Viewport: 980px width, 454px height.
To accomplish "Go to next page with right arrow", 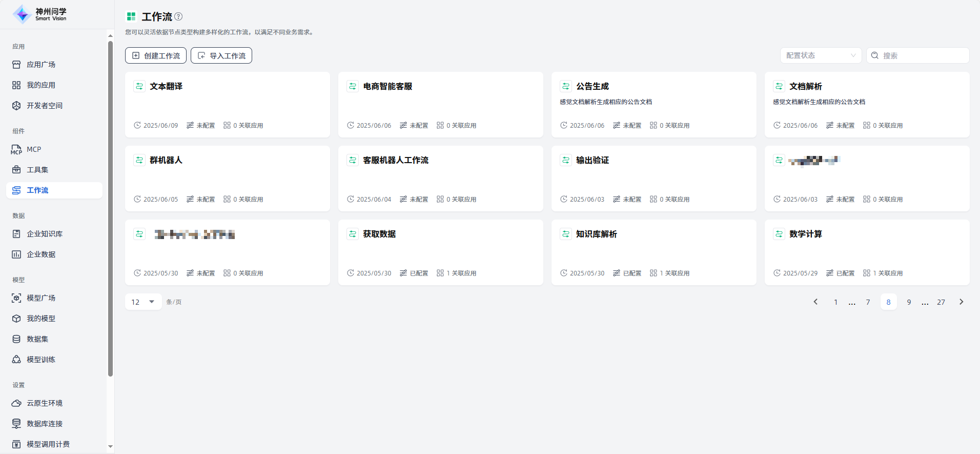I will 961,302.
